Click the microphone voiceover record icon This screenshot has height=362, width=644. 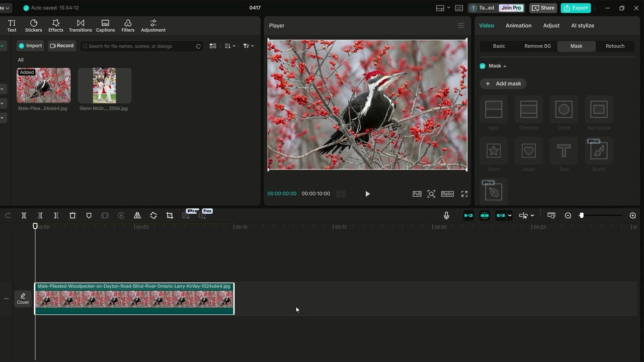pyautogui.click(x=446, y=215)
